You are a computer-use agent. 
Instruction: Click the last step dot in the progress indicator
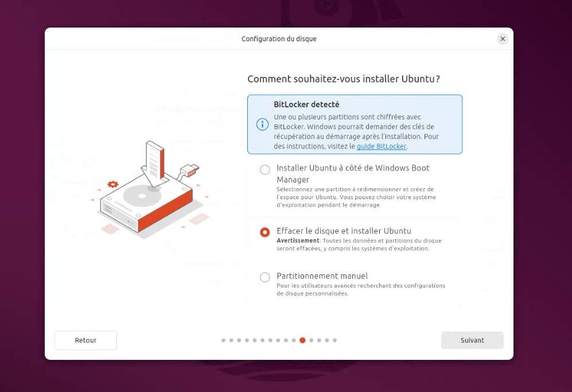335,340
